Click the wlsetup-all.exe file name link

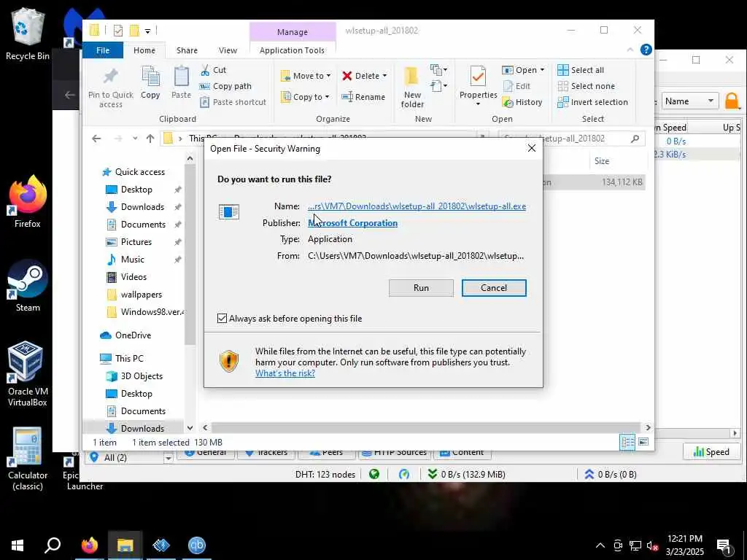click(417, 206)
